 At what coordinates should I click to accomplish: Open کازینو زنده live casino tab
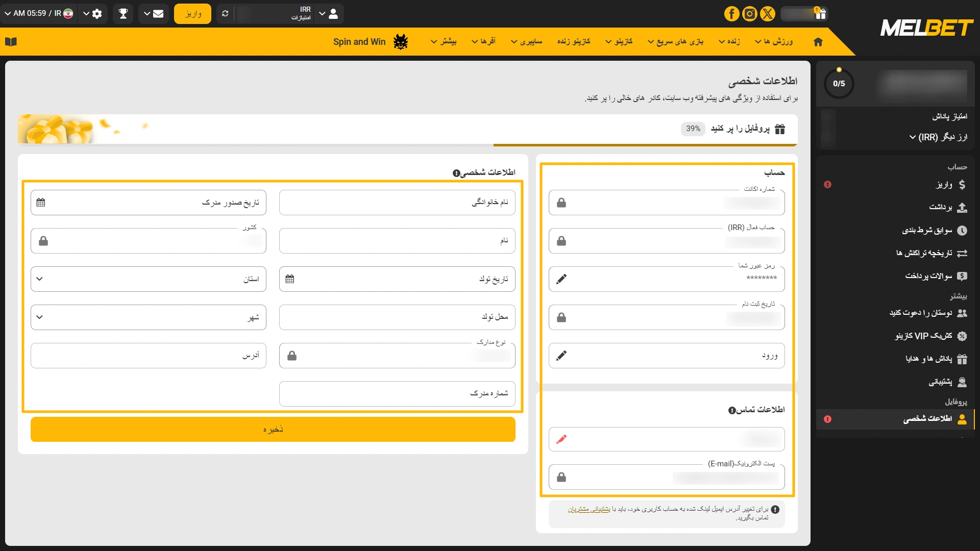(x=574, y=41)
